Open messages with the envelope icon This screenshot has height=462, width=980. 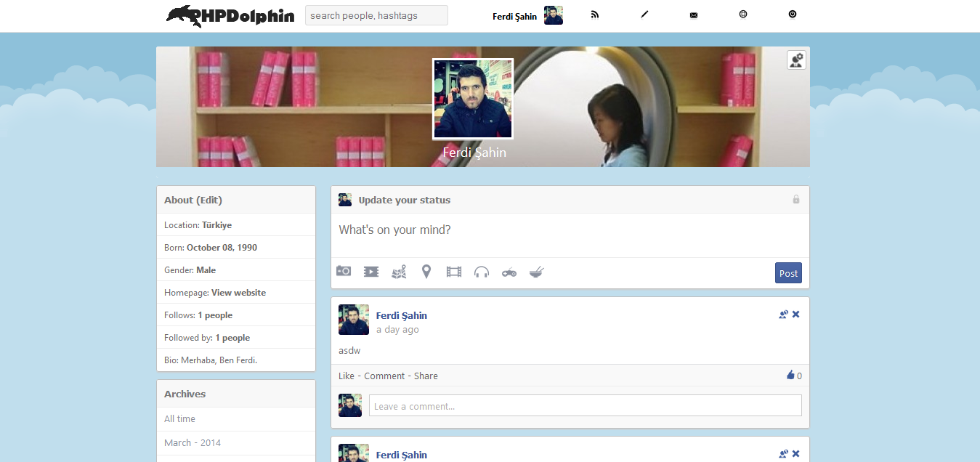693,14
